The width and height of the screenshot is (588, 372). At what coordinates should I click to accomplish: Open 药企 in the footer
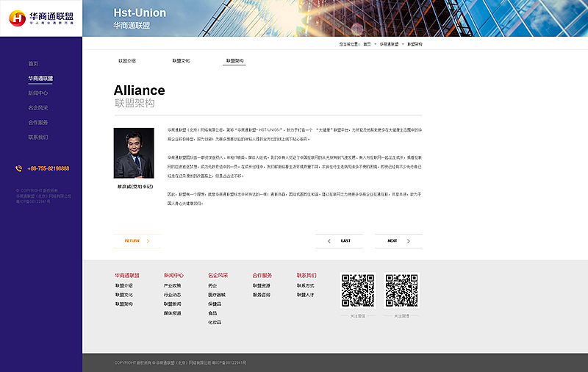pyautogui.click(x=212, y=286)
